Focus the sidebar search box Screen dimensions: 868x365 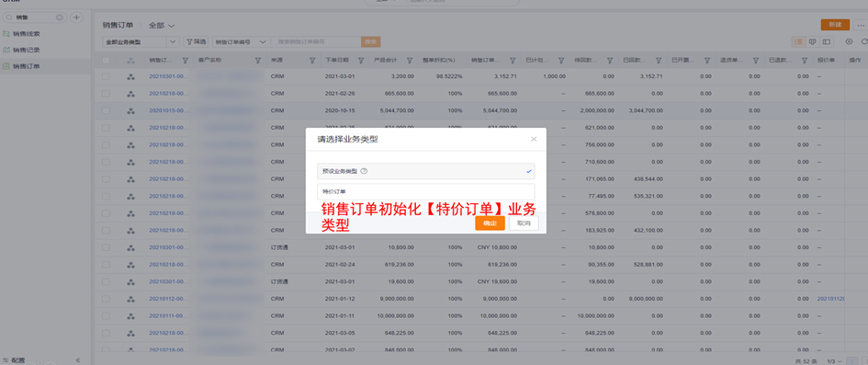pyautogui.click(x=34, y=17)
